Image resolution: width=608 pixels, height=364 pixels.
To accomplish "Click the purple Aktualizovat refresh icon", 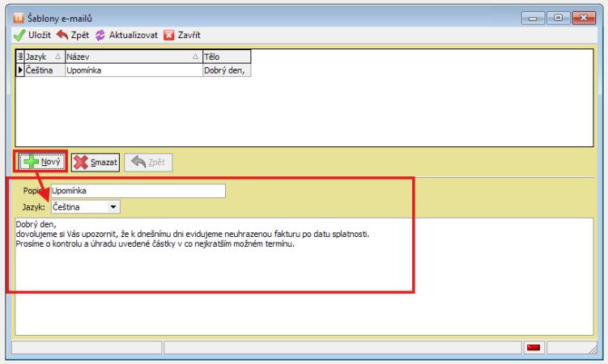I will (x=100, y=36).
